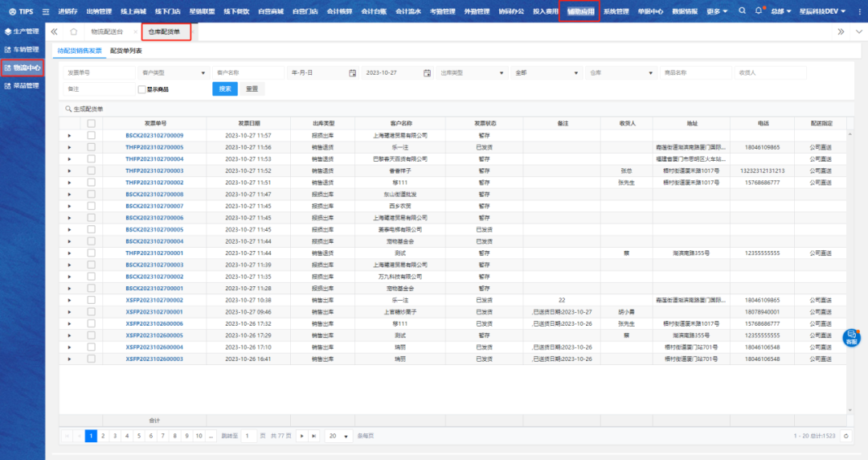
Task: Click the home icon in tab bar
Action: pyautogui.click(x=73, y=31)
